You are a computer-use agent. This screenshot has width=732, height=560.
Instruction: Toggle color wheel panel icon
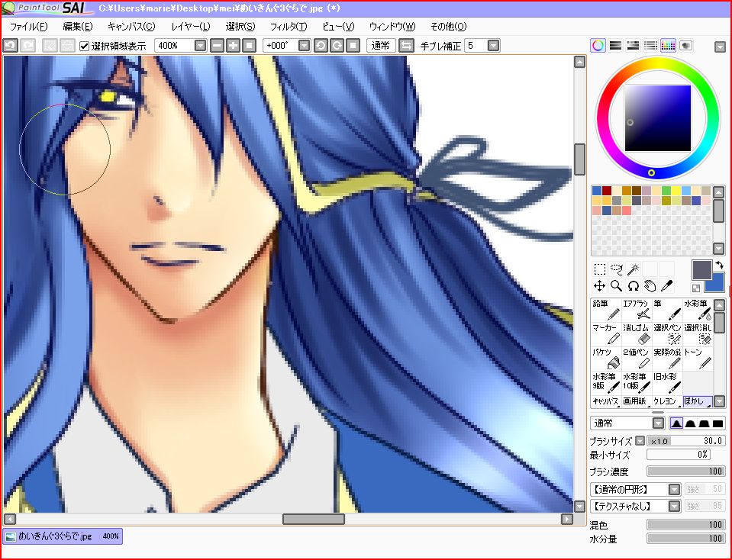point(598,46)
